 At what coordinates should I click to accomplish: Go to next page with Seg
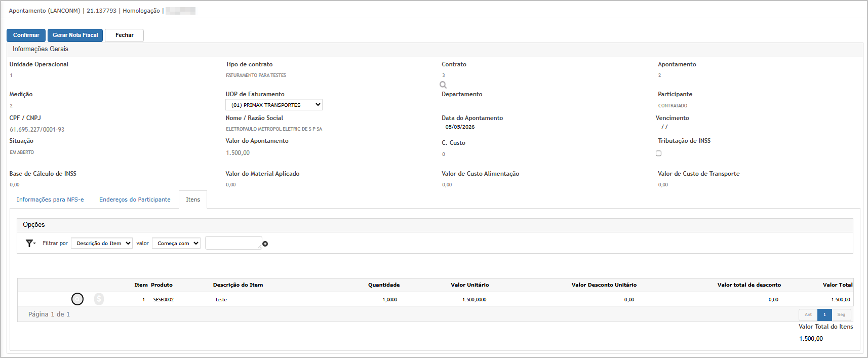tap(841, 315)
